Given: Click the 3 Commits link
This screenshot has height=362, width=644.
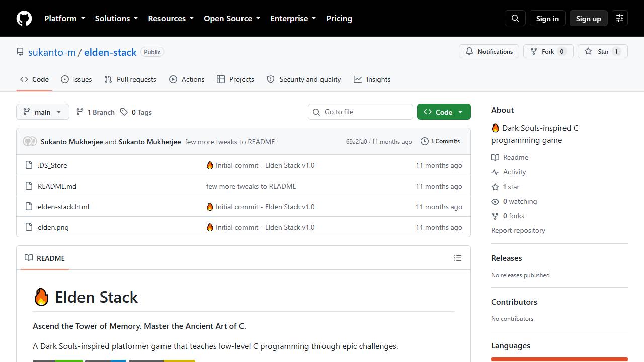Looking at the screenshot, I should (440, 141).
